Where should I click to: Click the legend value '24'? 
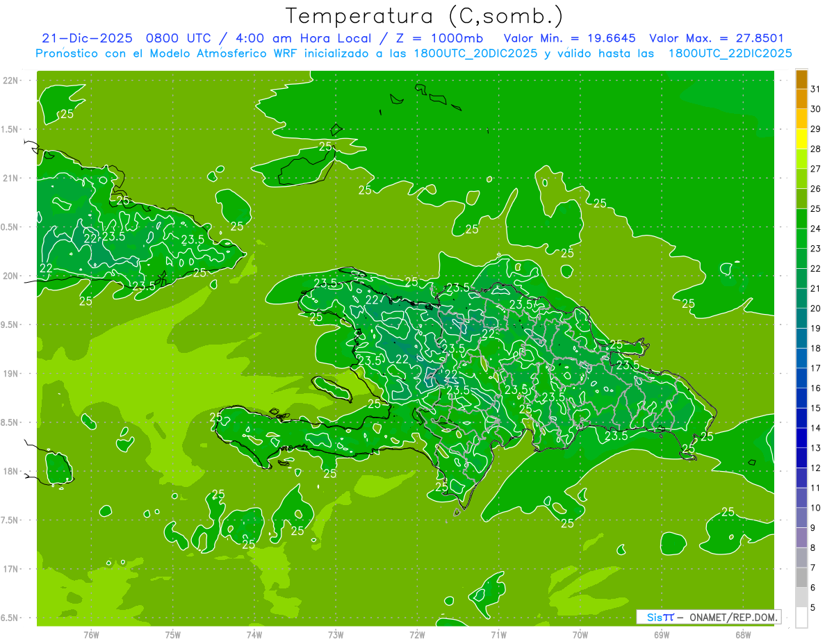816,229
